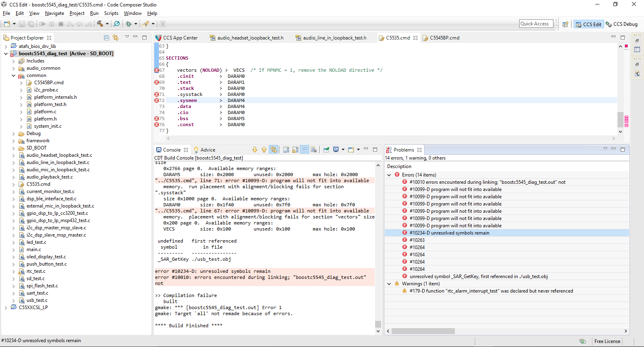This screenshot has width=644, height=347.
Task: Jump to next error in Console
Action: (x=255, y=150)
